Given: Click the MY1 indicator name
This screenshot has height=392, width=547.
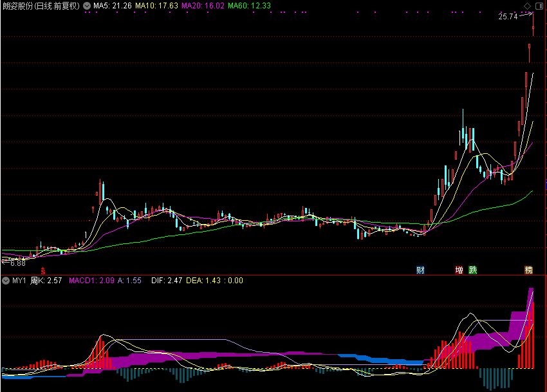Looking at the screenshot, I should coord(19,281).
